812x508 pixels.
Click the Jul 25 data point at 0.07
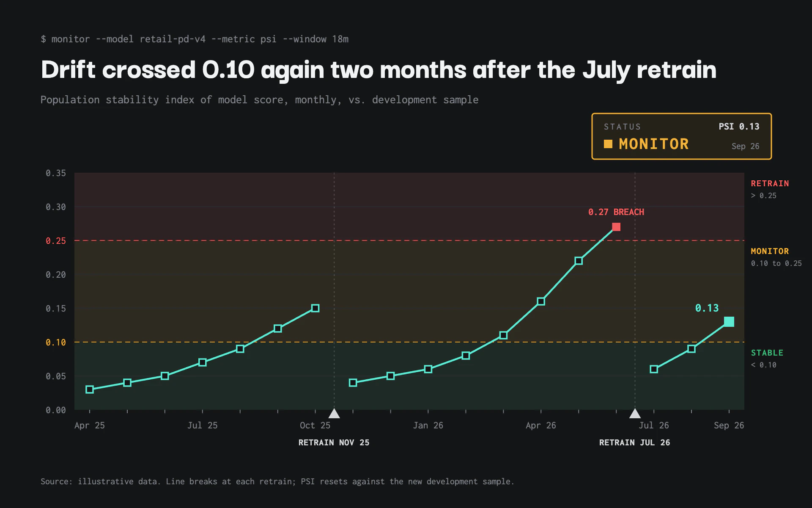(203, 362)
